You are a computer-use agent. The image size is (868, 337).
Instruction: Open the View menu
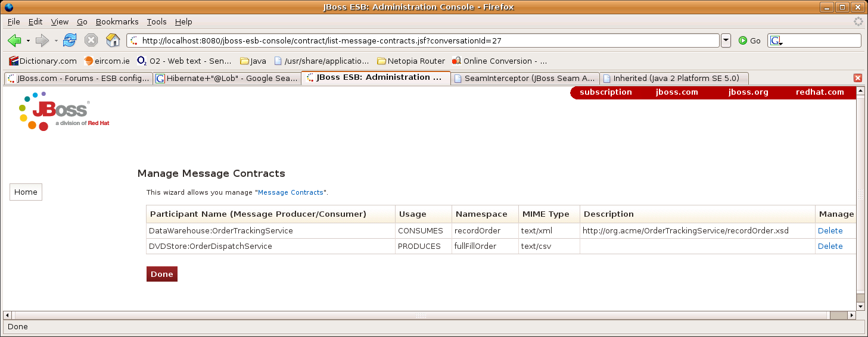[x=60, y=21]
